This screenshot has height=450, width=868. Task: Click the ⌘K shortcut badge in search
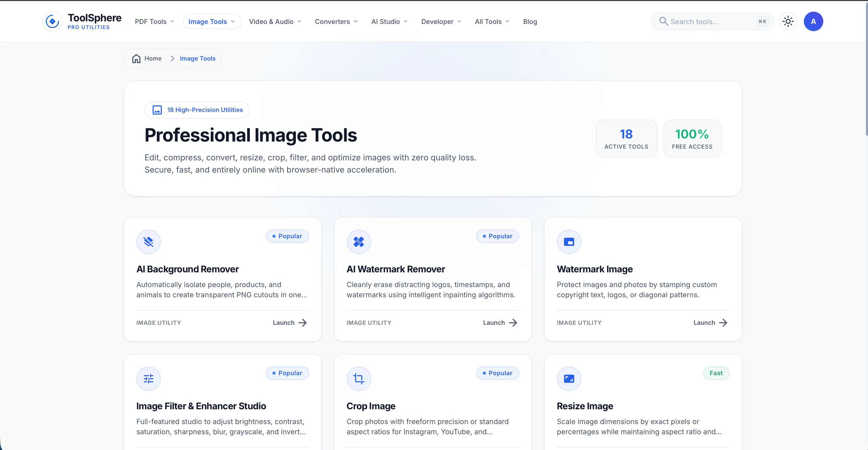[762, 22]
